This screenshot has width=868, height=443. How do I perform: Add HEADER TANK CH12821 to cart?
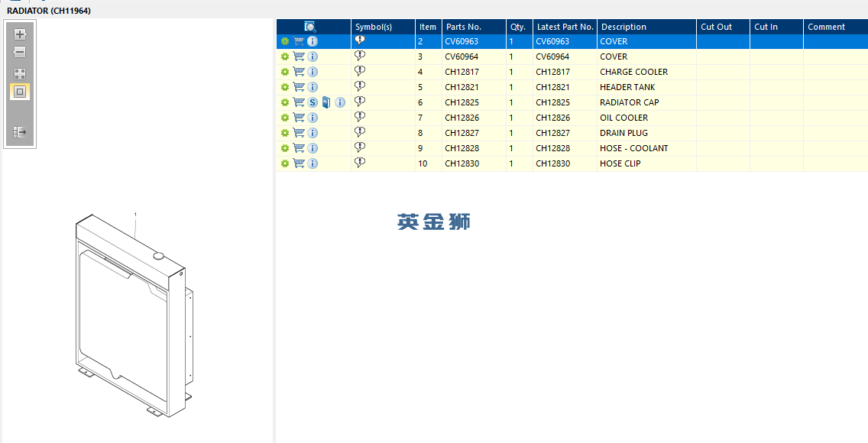[299, 87]
